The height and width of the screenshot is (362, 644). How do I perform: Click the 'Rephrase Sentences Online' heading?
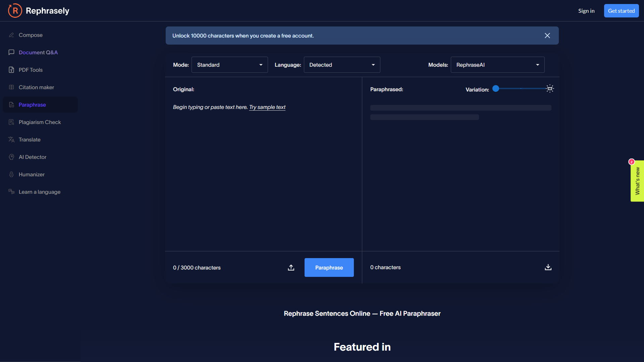362,313
